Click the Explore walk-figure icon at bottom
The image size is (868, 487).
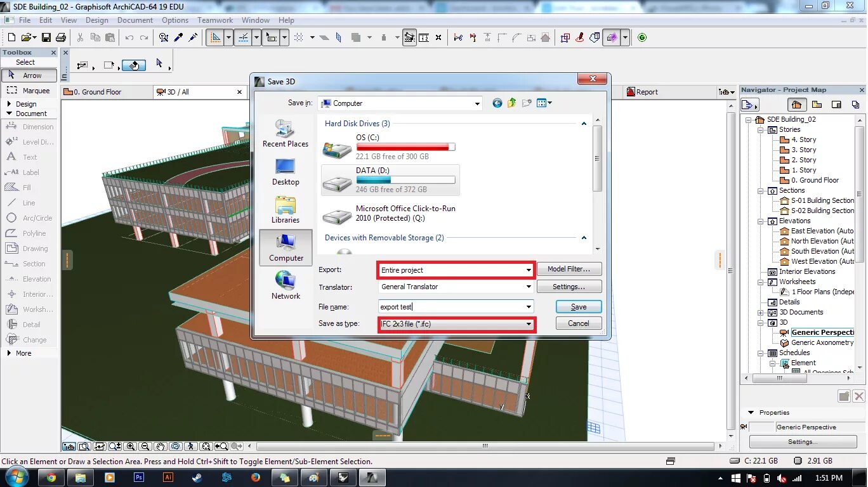pyautogui.click(x=191, y=446)
